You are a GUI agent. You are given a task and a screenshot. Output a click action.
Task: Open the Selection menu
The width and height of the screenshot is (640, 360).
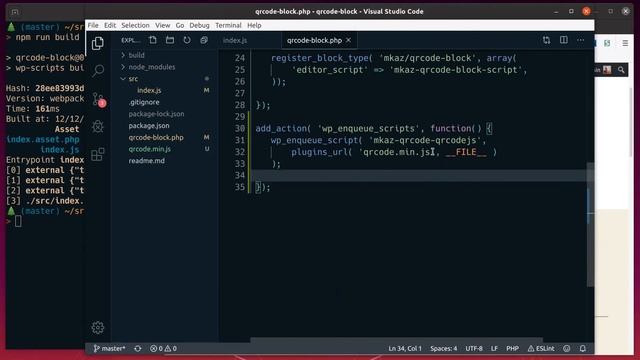click(135, 25)
